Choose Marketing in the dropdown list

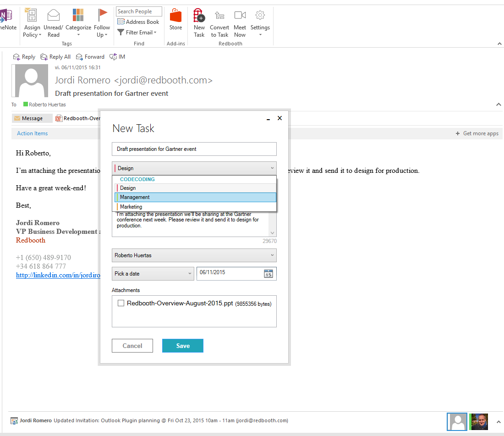[x=195, y=207]
